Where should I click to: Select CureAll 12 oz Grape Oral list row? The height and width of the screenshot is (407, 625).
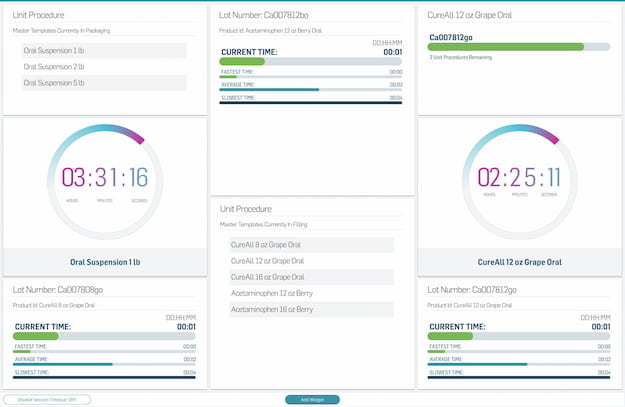[x=311, y=261]
